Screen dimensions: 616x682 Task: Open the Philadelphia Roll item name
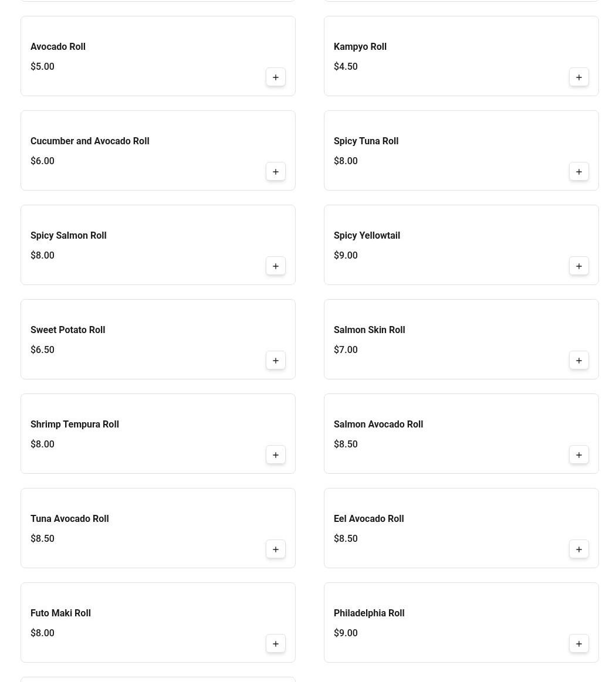pyautogui.click(x=369, y=613)
